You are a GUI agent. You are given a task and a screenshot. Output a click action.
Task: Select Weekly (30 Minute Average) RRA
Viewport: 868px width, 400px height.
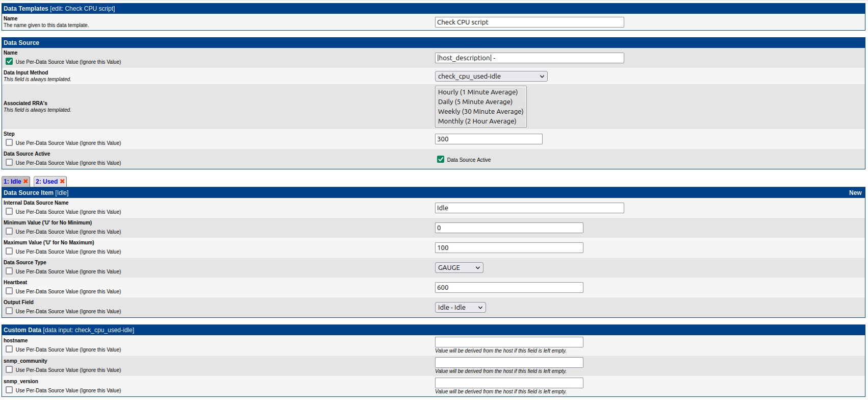[480, 112]
